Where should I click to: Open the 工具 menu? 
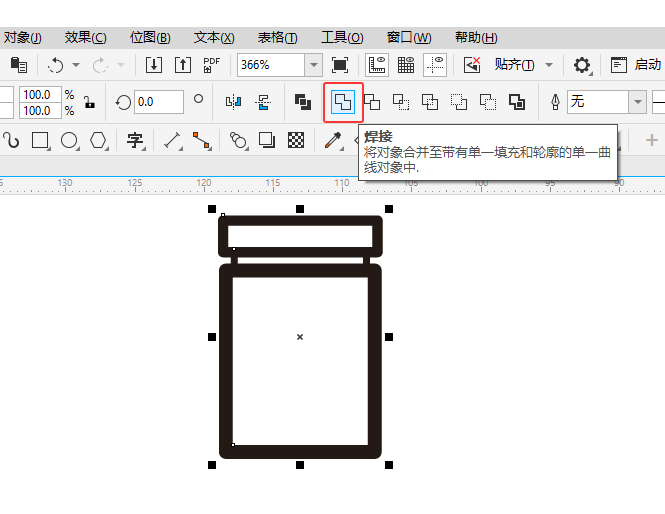[342, 38]
